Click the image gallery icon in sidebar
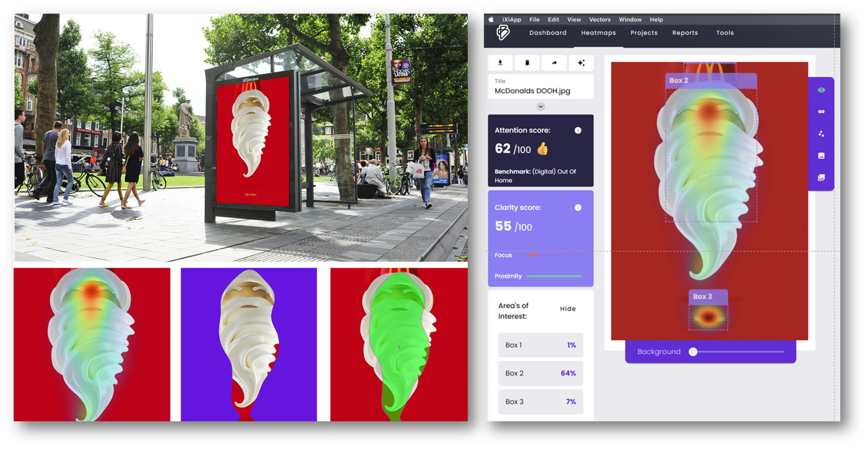This screenshot has width=868, height=449. click(821, 177)
